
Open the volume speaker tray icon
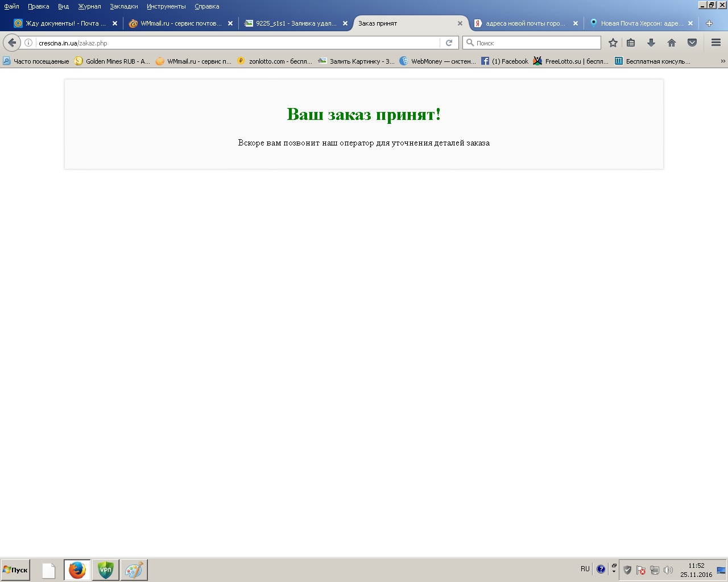(668, 570)
